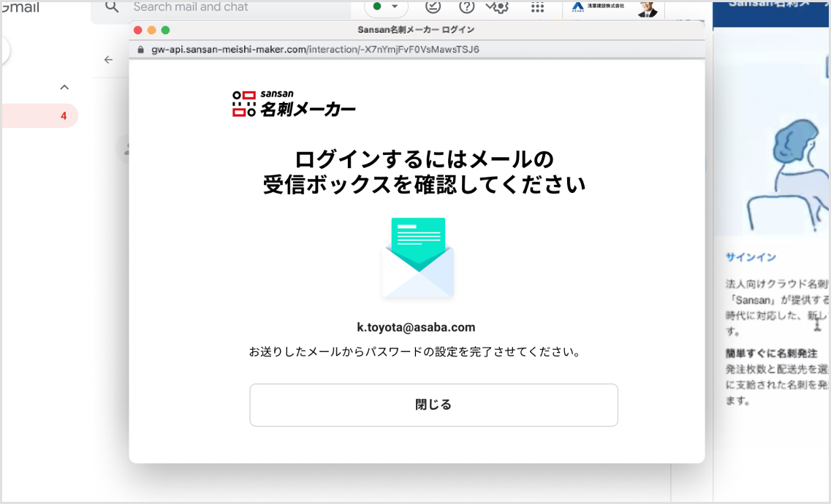831x504 pixels.
Task: Click the company logo in Gmail header
Action: pyautogui.click(x=599, y=7)
